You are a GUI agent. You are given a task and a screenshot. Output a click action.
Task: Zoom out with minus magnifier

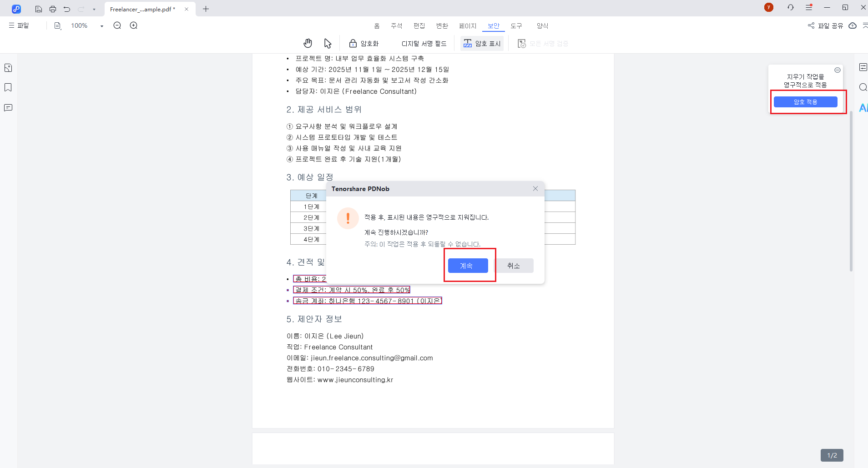click(x=117, y=25)
